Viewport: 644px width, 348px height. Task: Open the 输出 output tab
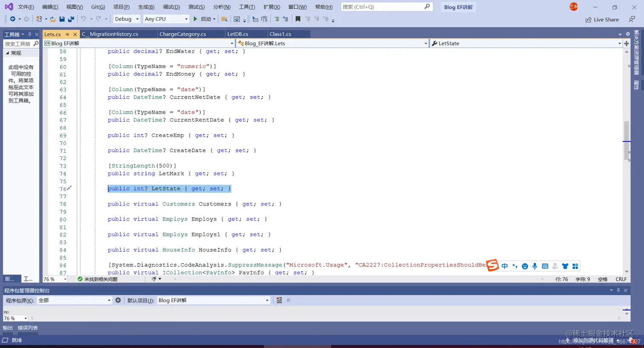8,328
